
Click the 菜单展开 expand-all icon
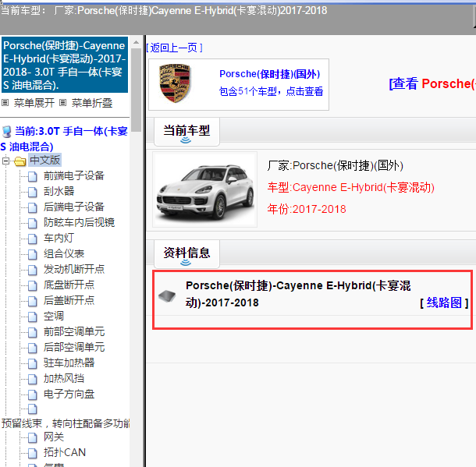pyautogui.click(x=5, y=103)
